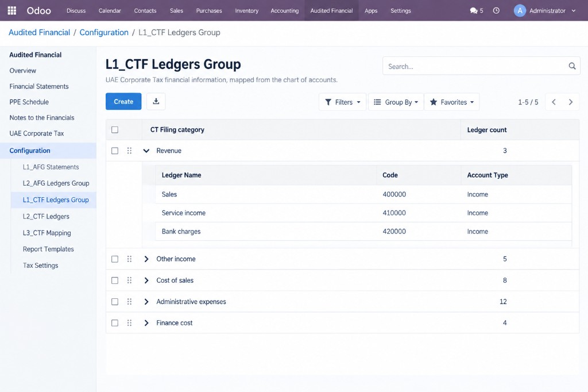
Task: Collapse the Revenue category chevron
Action: (x=146, y=151)
